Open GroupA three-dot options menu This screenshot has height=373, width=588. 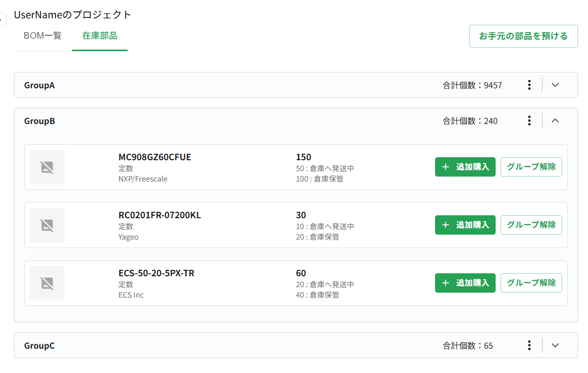[x=529, y=85]
